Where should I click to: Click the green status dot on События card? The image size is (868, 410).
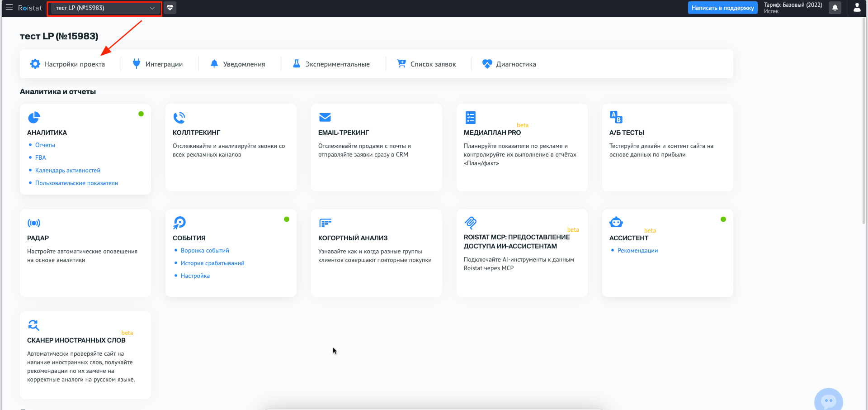pos(287,219)
